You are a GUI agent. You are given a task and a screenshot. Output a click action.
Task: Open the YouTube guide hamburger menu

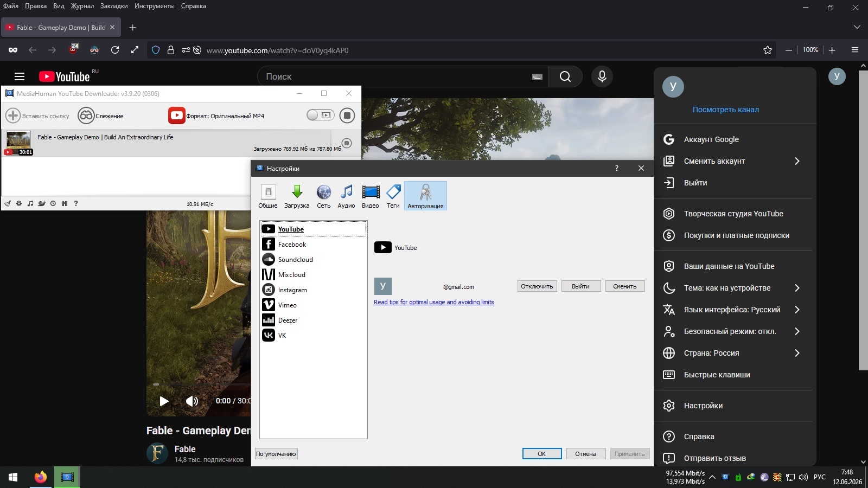[x=20, y=76]
